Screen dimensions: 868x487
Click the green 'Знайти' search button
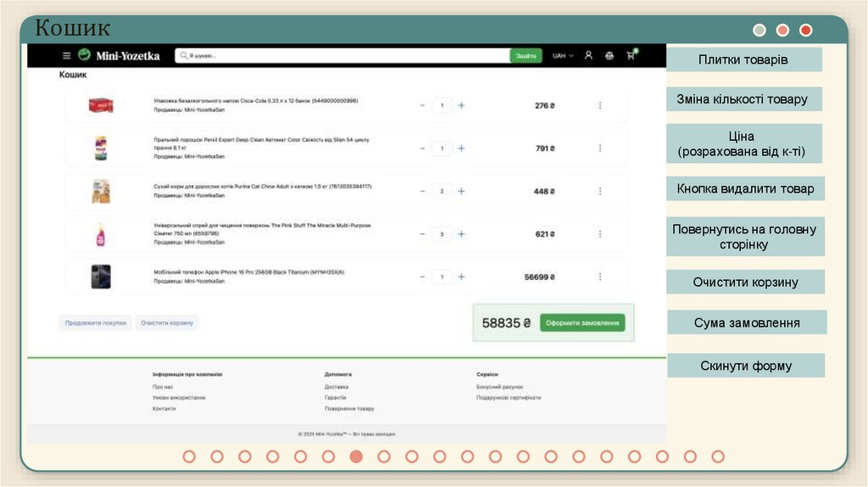[x=526, y=55]
